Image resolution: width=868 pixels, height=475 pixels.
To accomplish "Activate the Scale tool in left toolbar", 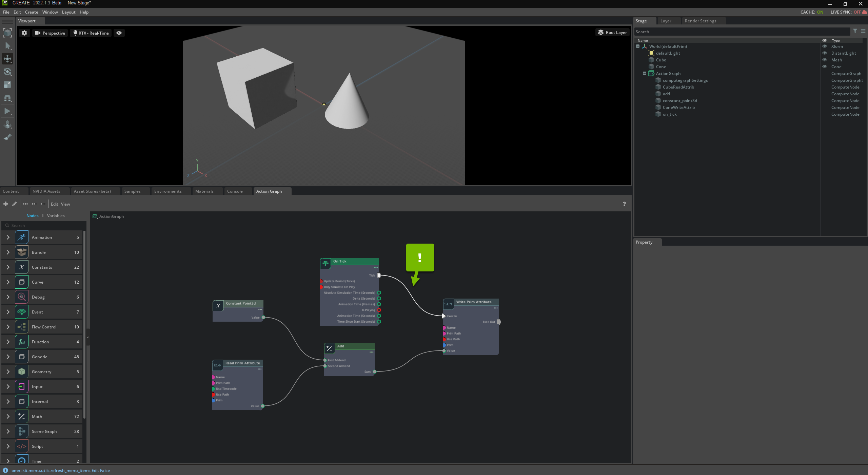I will pos(7,84).
